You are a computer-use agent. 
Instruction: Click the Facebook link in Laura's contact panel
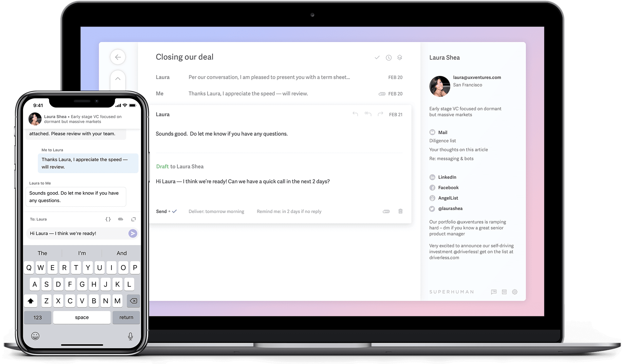(449, 187)
